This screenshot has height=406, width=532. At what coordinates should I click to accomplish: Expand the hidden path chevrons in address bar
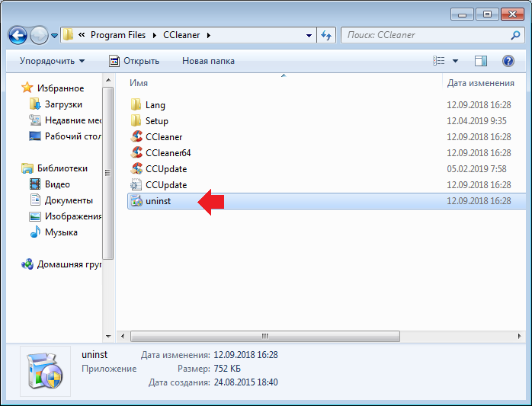pyautogui.click(x=82, y=34)
